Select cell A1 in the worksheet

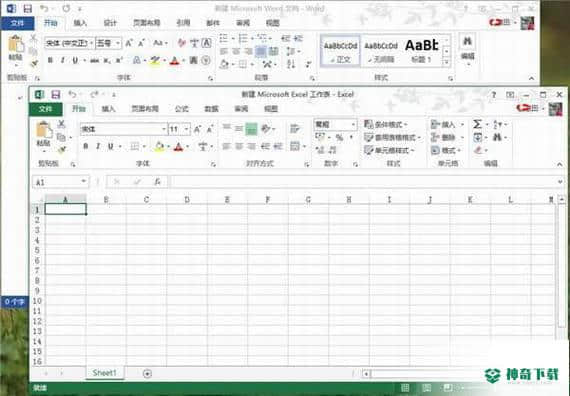pos(65,209)
